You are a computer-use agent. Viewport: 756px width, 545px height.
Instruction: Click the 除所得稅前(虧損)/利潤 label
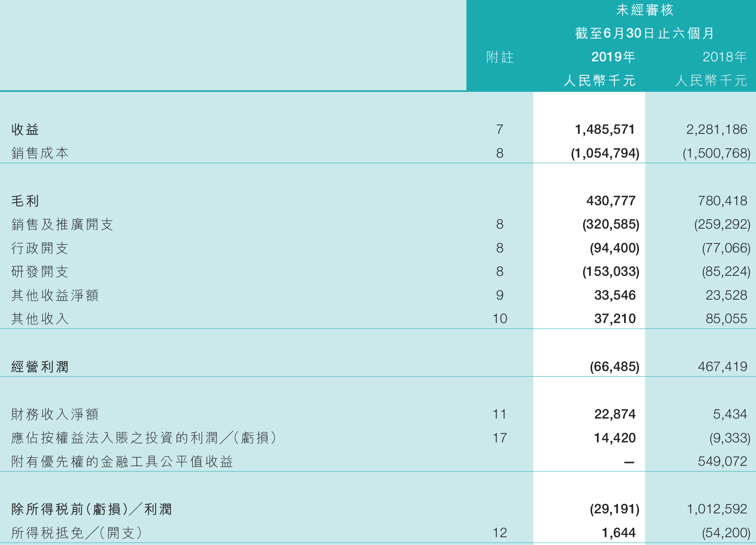91,509
